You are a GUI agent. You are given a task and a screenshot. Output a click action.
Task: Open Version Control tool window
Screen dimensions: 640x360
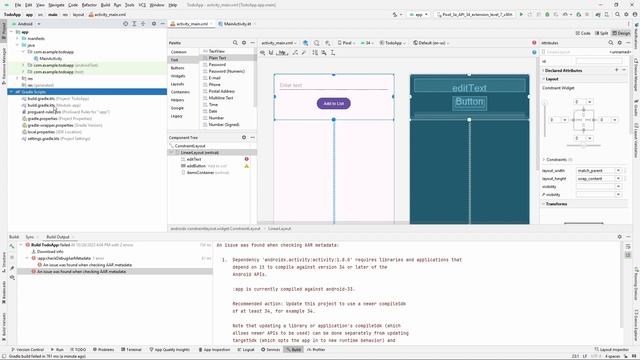click(x=27, y=349)
